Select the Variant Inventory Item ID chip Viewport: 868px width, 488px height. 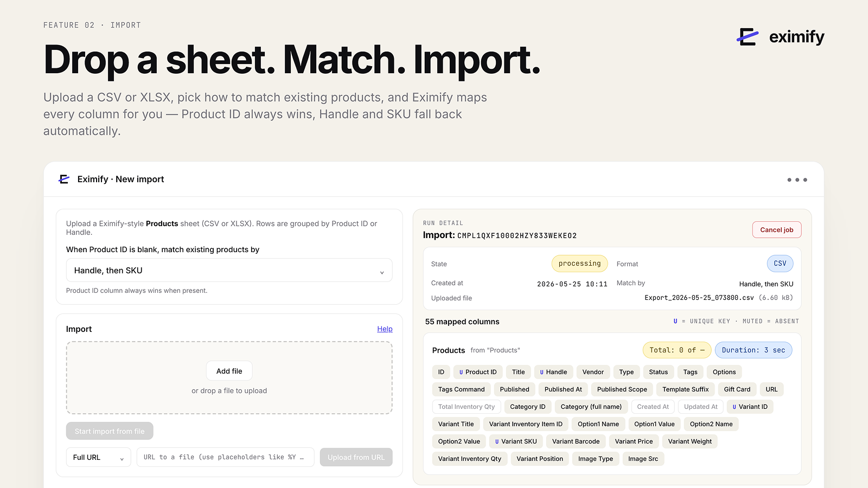526,424
